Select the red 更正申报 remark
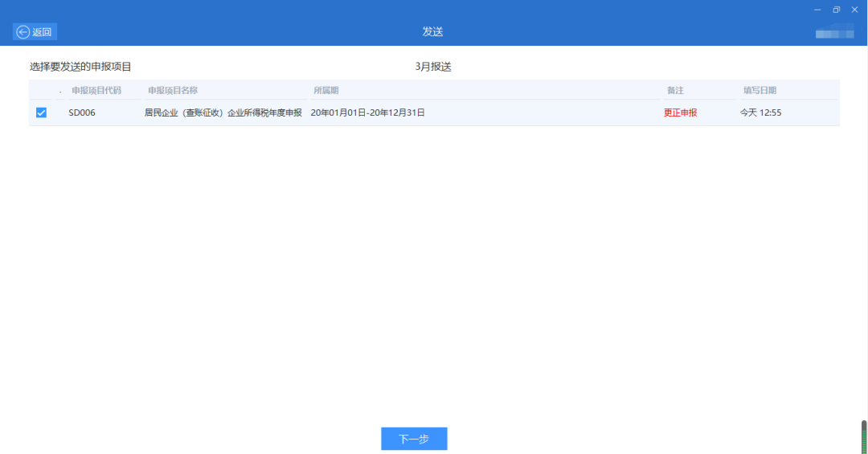 [x=681, y=112]
